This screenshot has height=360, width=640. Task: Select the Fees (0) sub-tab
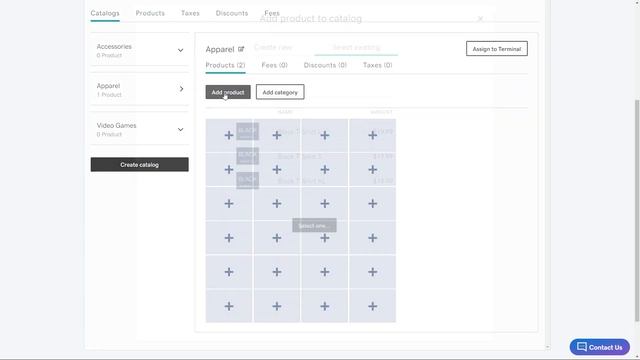(x=274, y=65)
